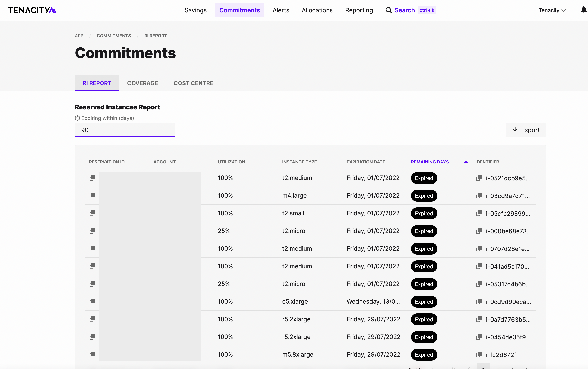The image size is (588, 369).
Task: Sort by Reservation ID column
Action: point(107,162)
